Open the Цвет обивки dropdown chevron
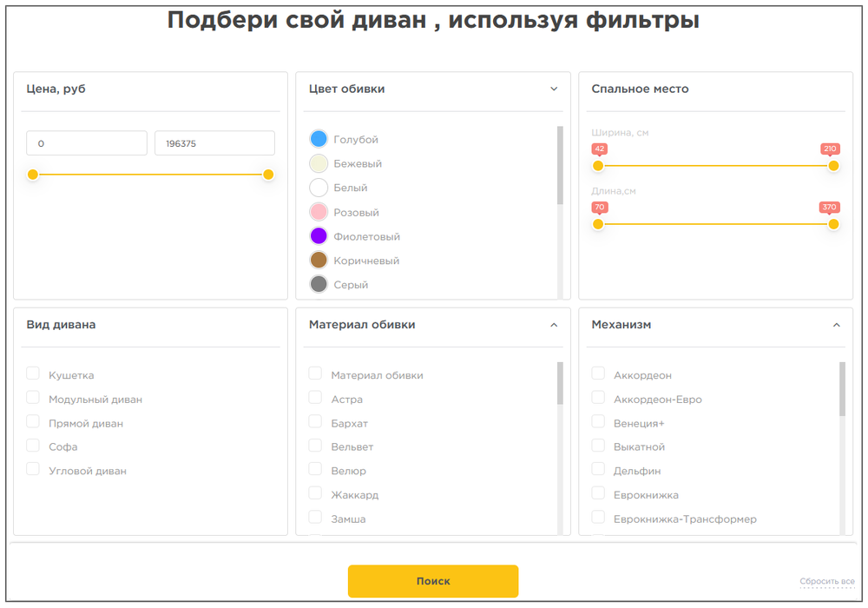The height and width of the screenshot is (608, 868). pos(554,88)
